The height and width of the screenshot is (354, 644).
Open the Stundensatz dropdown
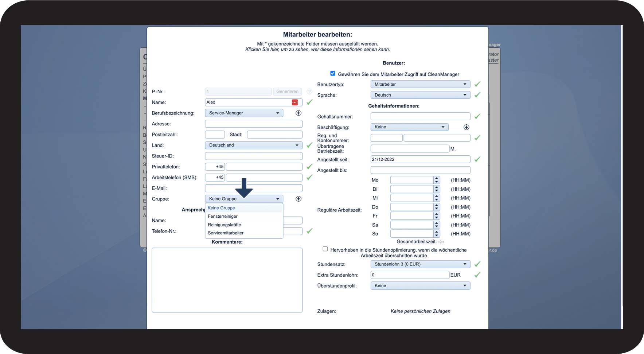click(x=420, y=264)
